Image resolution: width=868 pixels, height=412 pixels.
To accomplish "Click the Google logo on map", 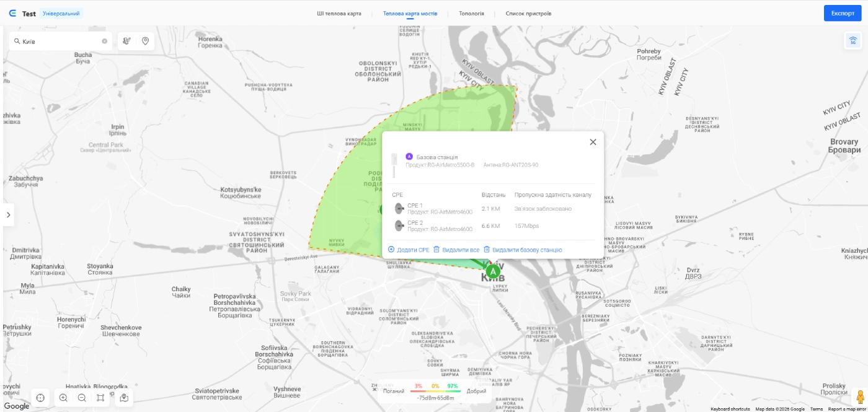I will pos(17,406).
